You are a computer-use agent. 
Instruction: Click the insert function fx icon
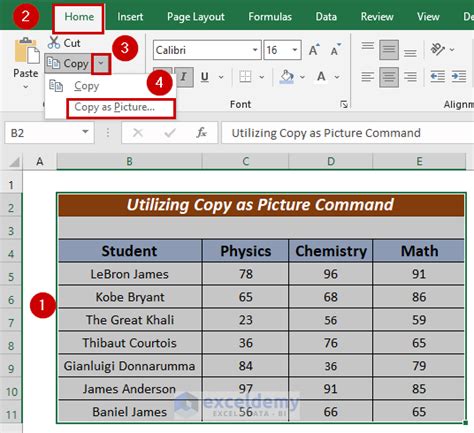201,133
